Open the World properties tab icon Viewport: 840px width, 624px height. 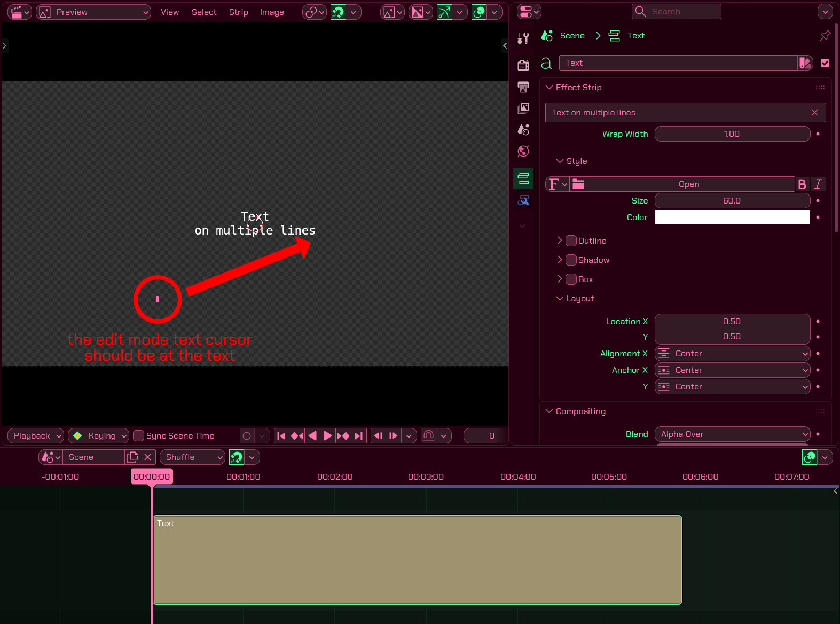[x=523, y=151]
